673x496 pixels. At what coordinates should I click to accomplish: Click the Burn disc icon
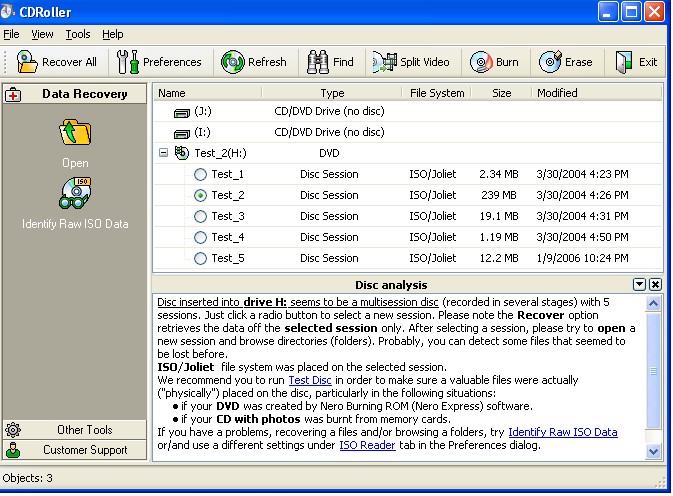pyautogui.click(x=481, y=62)
